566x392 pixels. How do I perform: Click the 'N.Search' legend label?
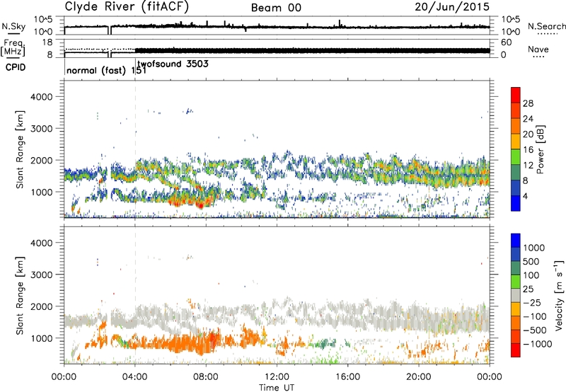pos(546,26)
